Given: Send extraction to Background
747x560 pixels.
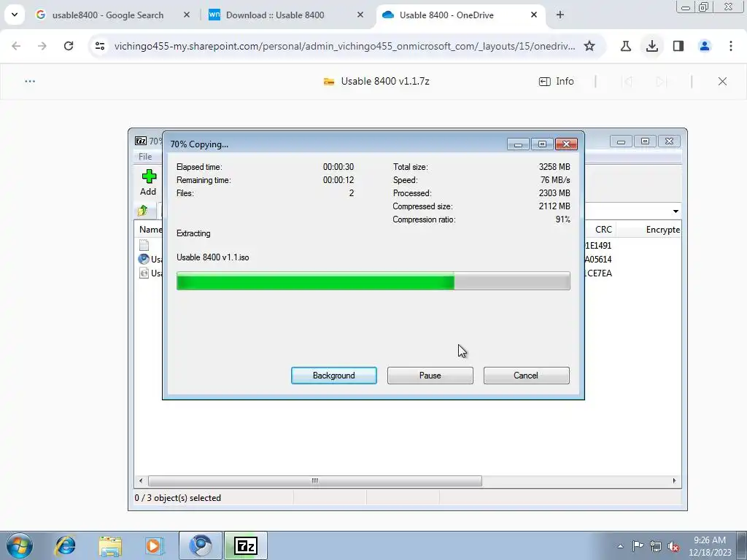Looking at the screenshot, I should [x=333, y=376].
